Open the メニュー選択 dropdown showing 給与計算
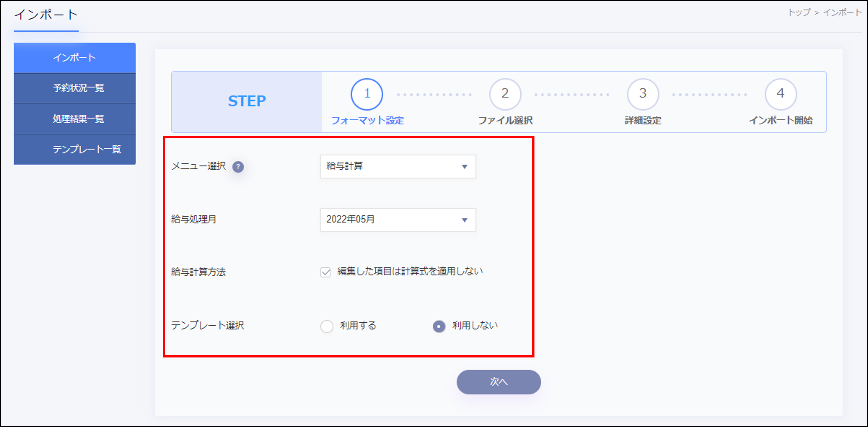 click(398, 166)
